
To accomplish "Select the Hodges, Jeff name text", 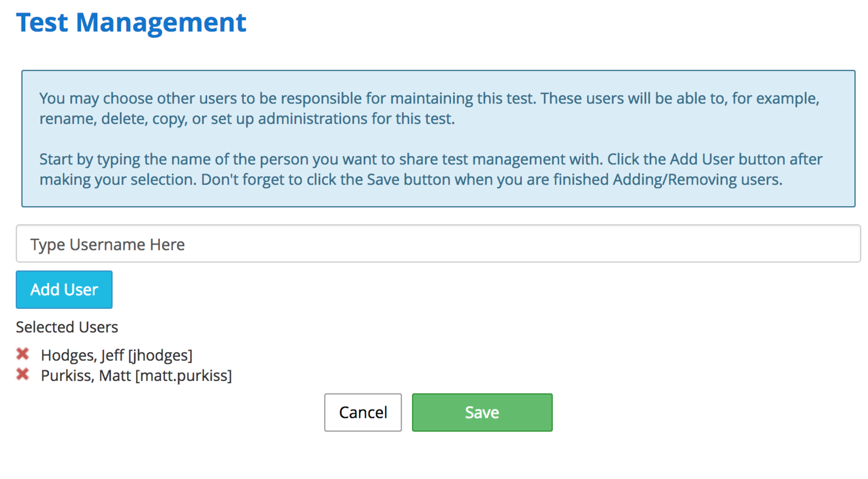I will click(83, 355).
